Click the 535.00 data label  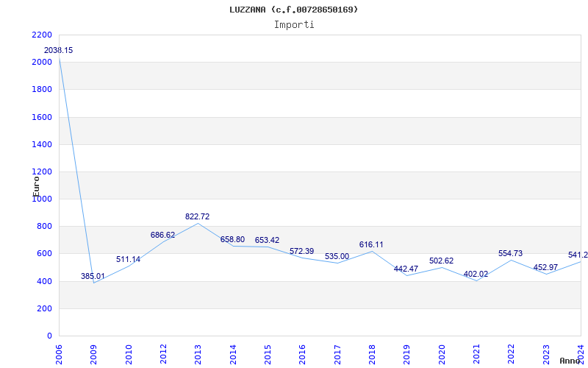tap(337, 256)
